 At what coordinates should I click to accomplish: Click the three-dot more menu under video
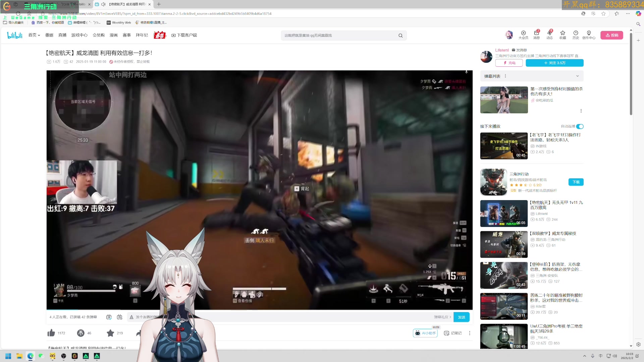470,333
